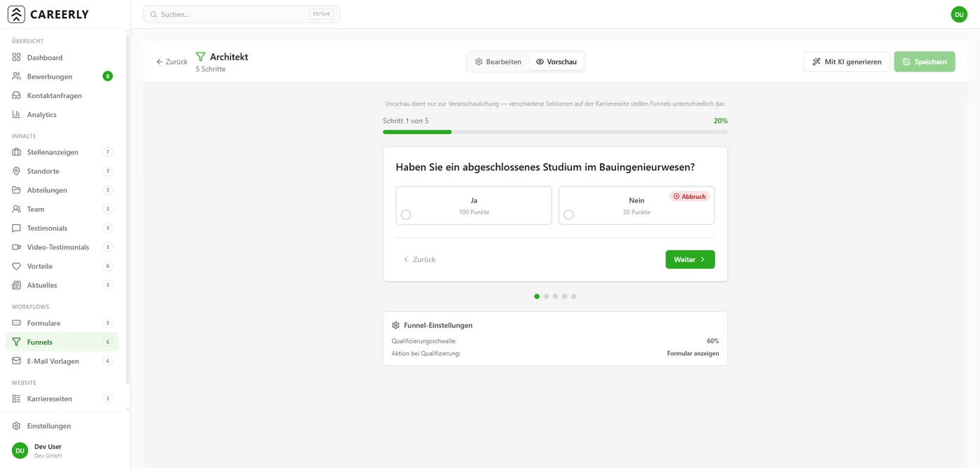
Task: Click the Formular anzeigen value
Action: [693, 354]
